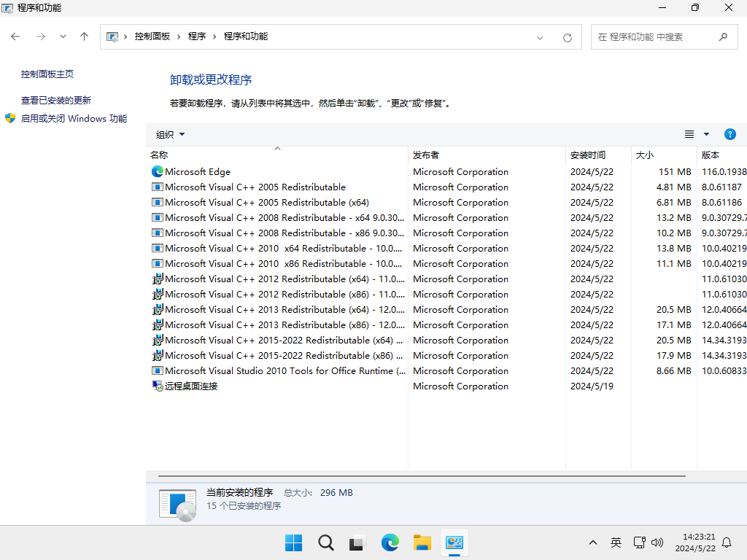Click the help question mark icon
The image size is (747, 560).
point(729,134)
